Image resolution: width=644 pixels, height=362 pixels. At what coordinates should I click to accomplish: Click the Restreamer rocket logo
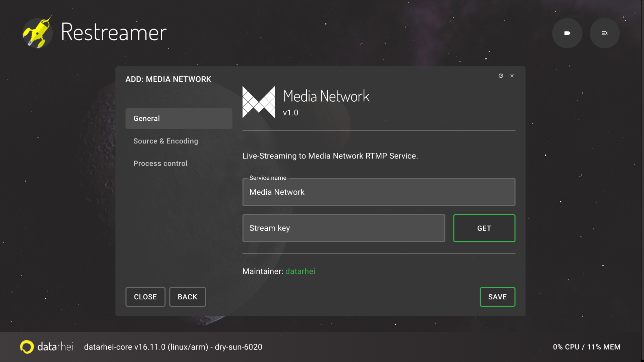(37, 32)
